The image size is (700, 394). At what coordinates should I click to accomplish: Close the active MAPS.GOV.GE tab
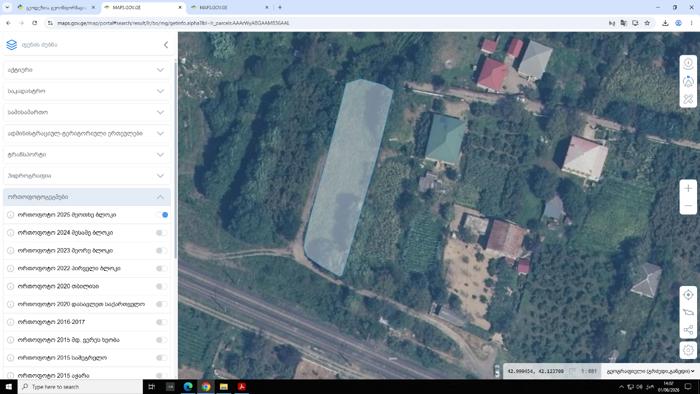pos(180,8)
